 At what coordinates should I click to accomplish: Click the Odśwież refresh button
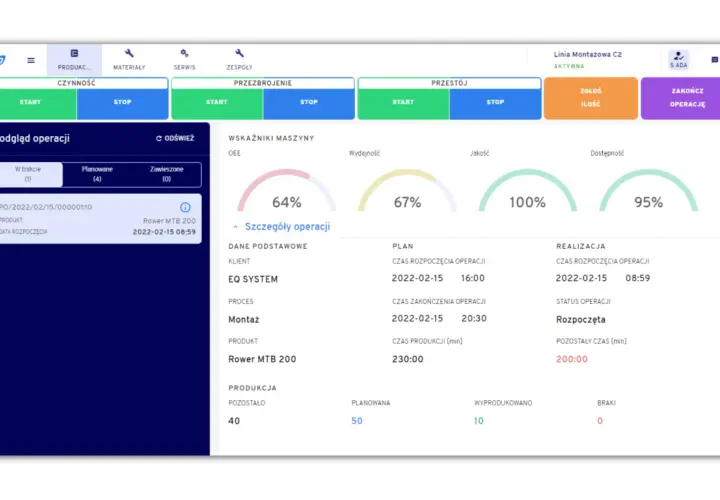tap(175, 138)
